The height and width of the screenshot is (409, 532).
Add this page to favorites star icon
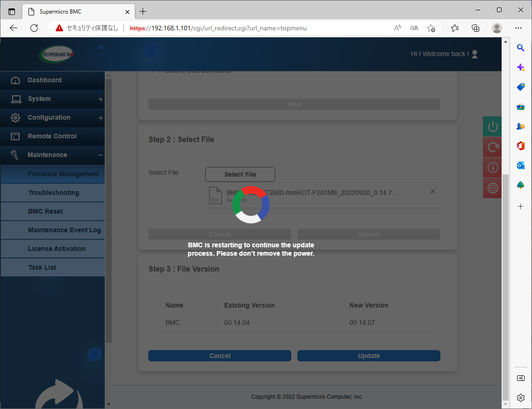[x=431, y=28]
